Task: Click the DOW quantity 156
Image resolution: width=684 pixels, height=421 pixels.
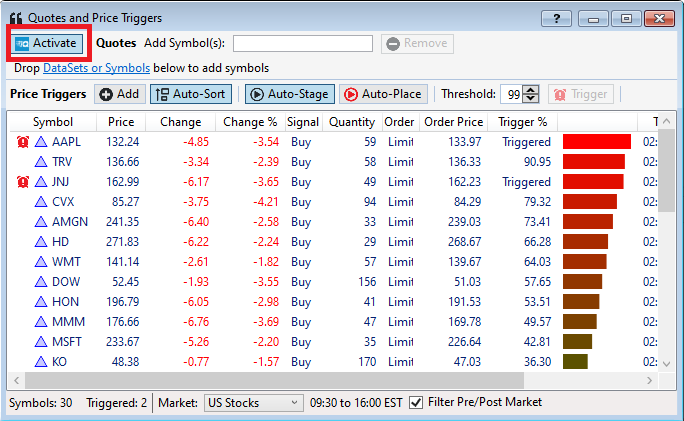Action: coord(367,282)
